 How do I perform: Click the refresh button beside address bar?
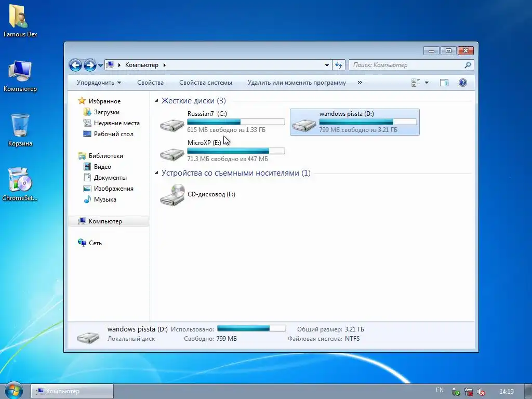click(339, 65)
